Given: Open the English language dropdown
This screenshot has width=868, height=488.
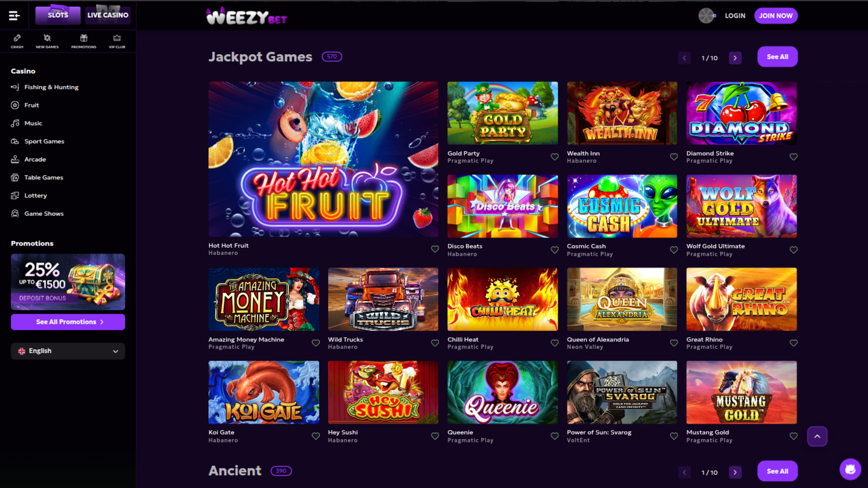Looking at the screenshot, I should click(68, 351).
